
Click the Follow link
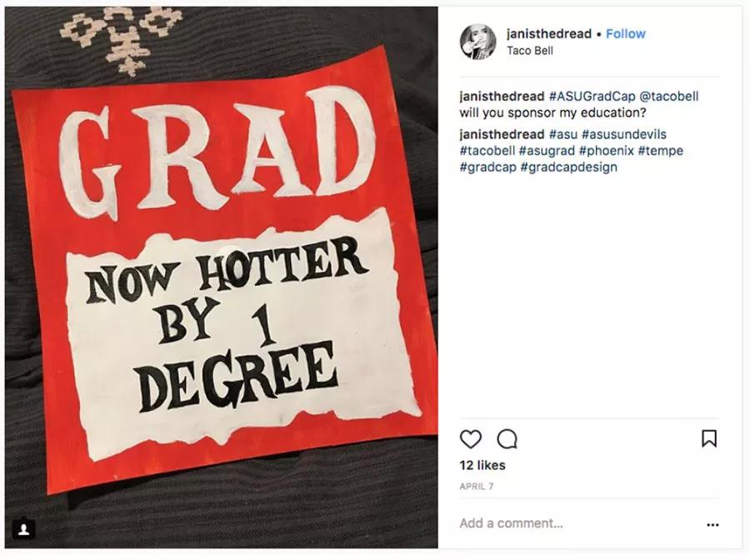click(x=626, y=33)
